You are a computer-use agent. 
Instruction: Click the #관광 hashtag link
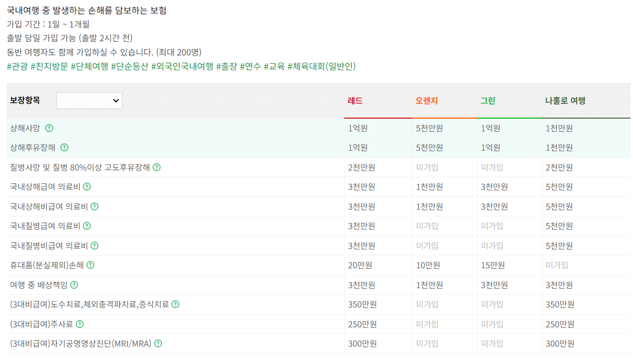pos(16,66)
